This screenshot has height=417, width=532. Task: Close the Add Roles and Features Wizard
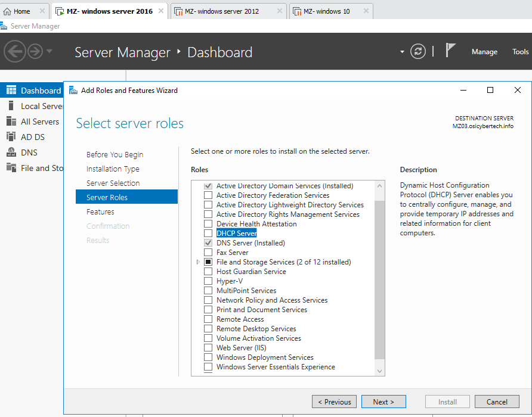pos(518,90)
